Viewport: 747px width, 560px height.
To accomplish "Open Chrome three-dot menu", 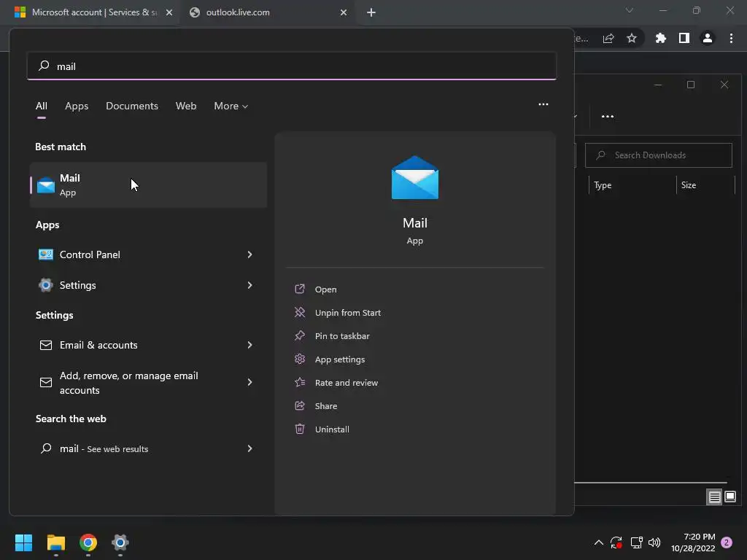I will tap(731, 38).
